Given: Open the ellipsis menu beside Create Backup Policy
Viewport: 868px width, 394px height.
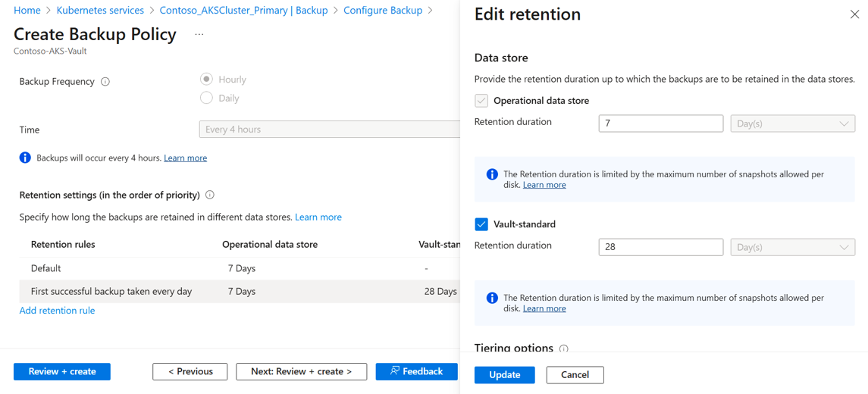Looking at the screenshot, I should (x=199, y=35).
